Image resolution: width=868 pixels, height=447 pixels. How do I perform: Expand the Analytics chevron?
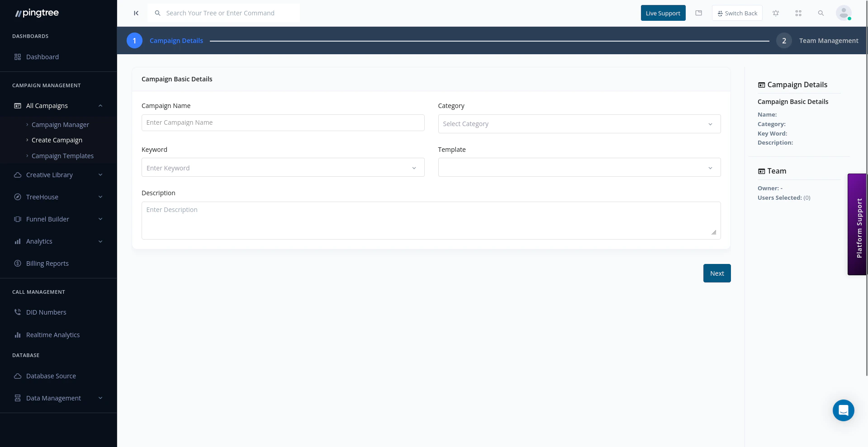point(100,241)
